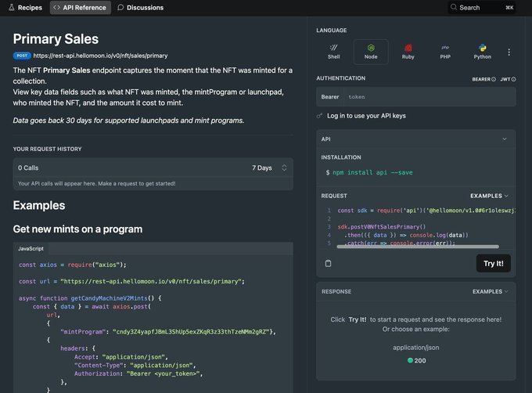Click the Examples heading
This screenshot has height=393, width=532.
[39, 205]
